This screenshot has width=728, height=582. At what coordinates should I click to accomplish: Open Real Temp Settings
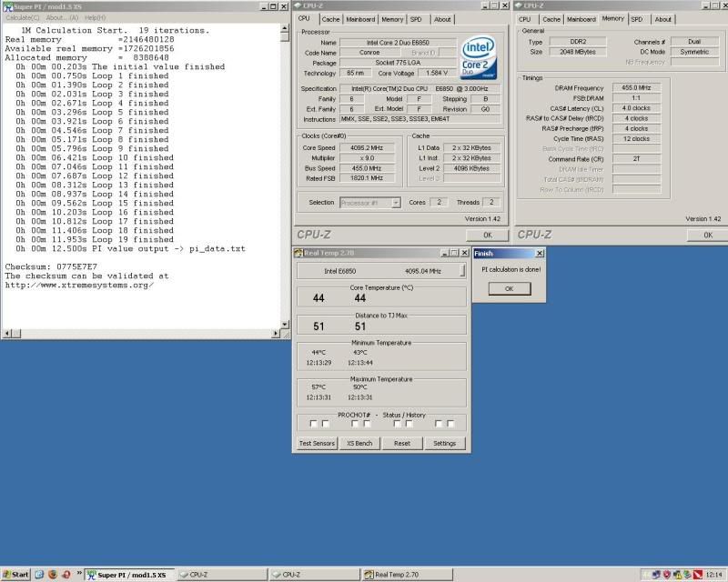(445, 443)
